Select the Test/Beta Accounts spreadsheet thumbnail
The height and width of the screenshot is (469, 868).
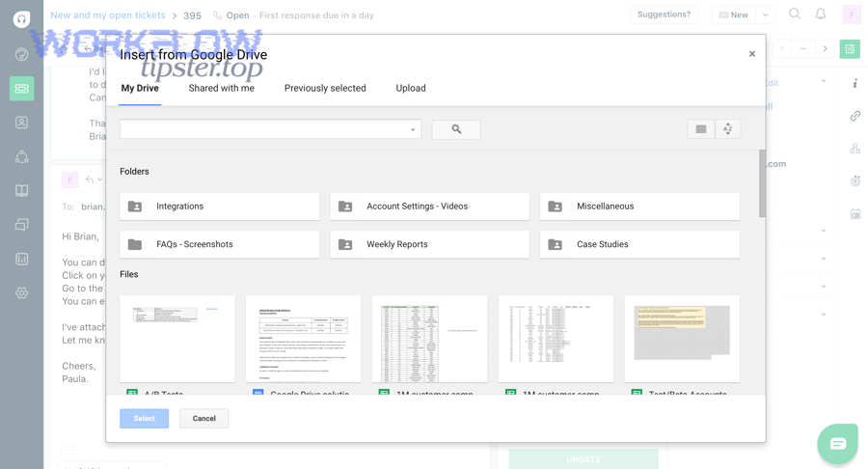point(682,339)
